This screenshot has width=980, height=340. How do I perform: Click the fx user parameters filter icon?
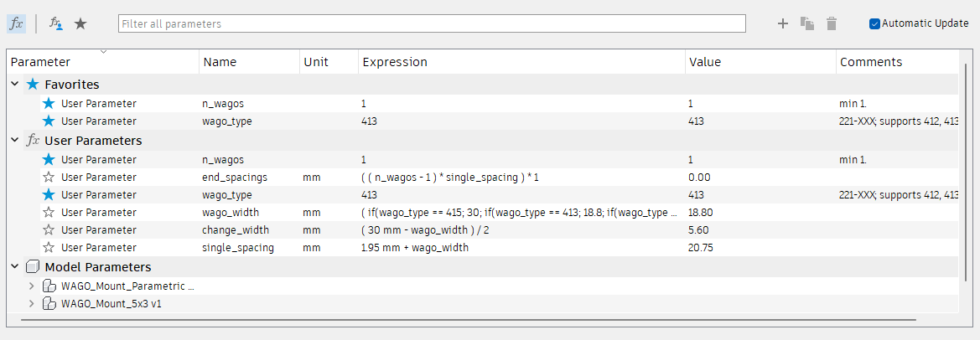point(16,23)
